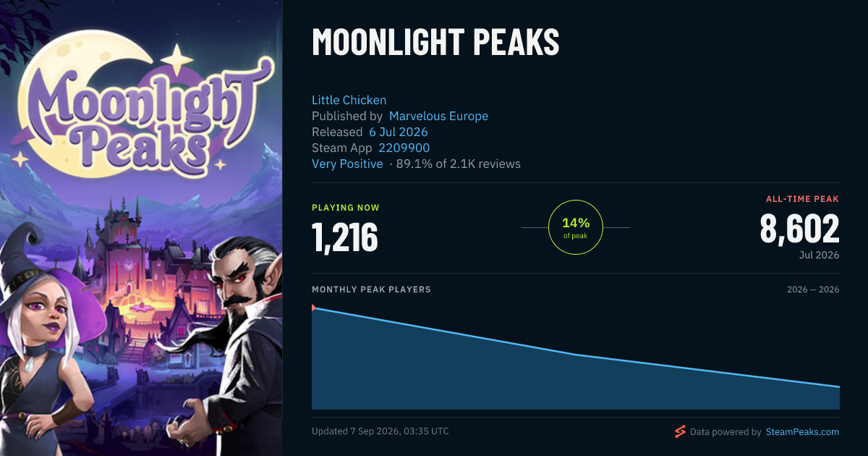868x456 pixels.
Task: Click the Monthly Peak Players label
Action: point(371,290)
